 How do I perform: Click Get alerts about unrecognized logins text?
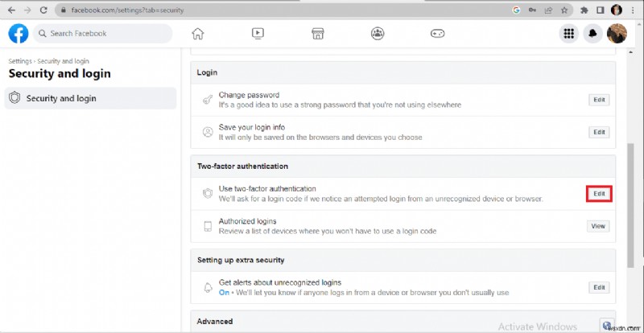(280, 283)
